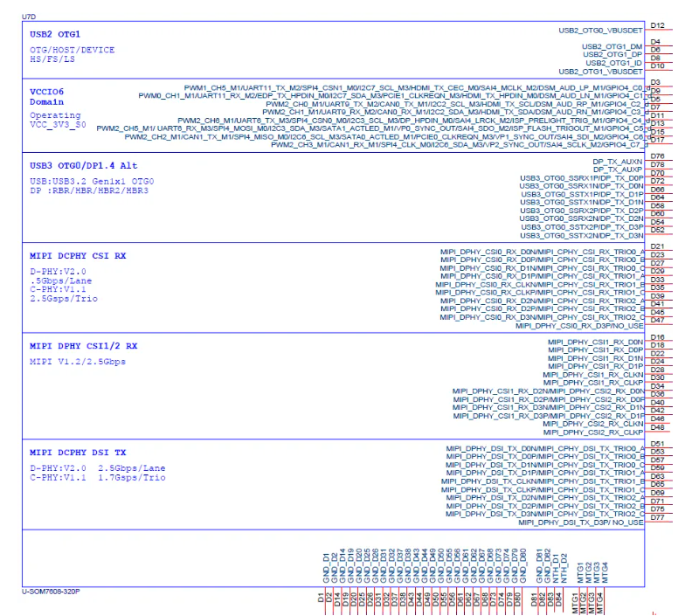This screenshot has width=685, height=616.
Task: Click the MIPI_DPHY_DSI_TX_D0N TRIO0_A pin name
Action: pyautogui.click(x=545, y=448)
